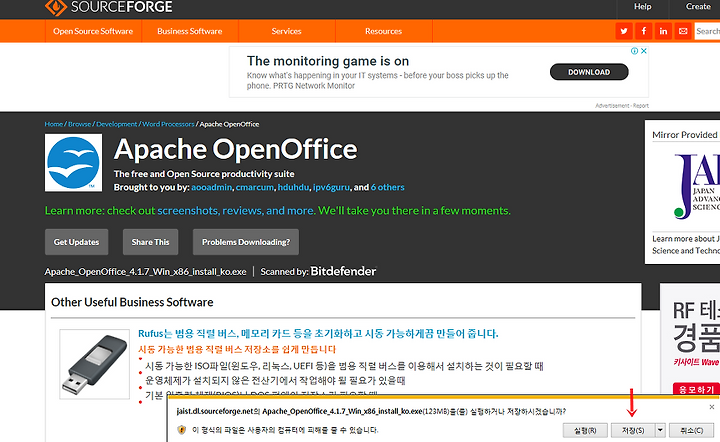Open the Save button dropdown arrow
This screenshot has height=442, width=720.
pyautogui.click(x=660, y=431)
